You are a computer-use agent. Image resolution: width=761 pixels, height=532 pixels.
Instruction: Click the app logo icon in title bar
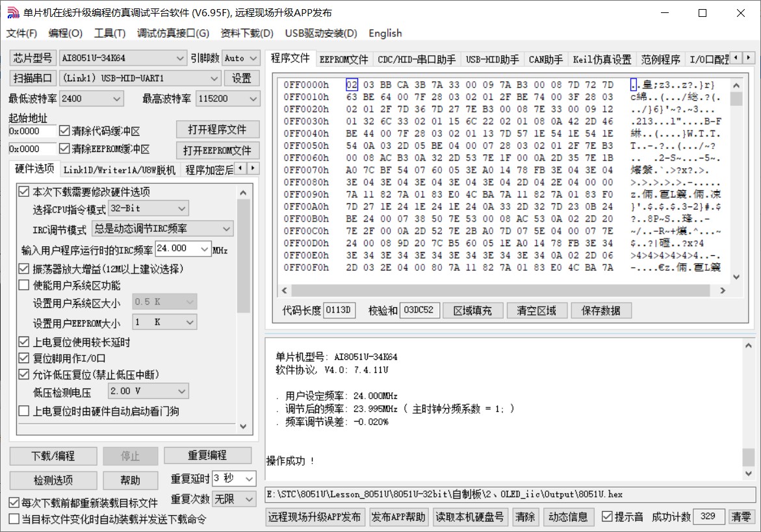[x=13, y=12]
